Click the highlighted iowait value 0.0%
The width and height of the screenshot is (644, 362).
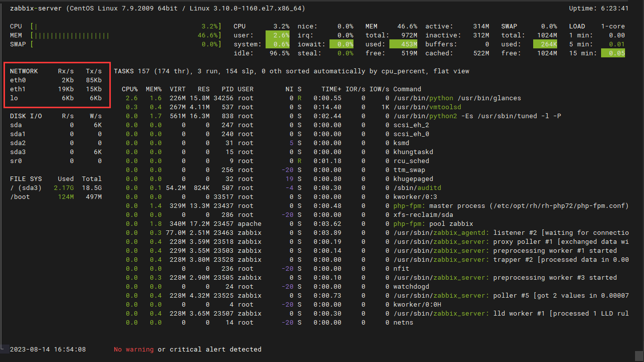tap(341, 44)
